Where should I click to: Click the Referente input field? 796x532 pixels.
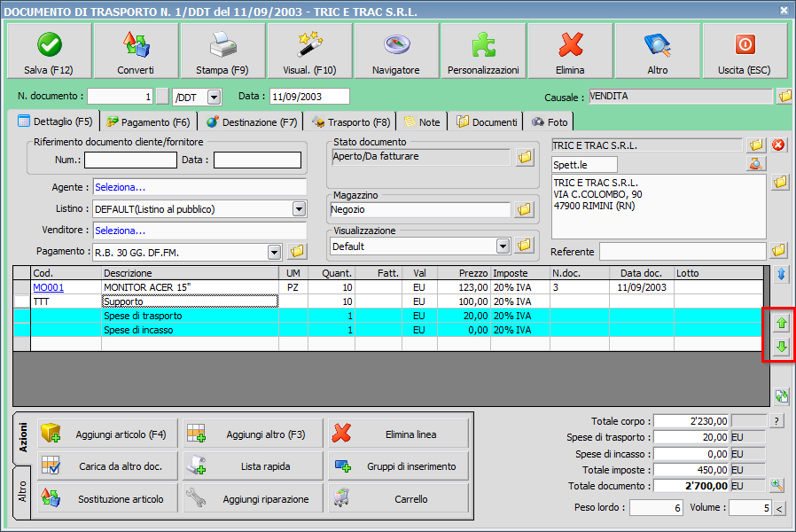[x=683, y=252]
